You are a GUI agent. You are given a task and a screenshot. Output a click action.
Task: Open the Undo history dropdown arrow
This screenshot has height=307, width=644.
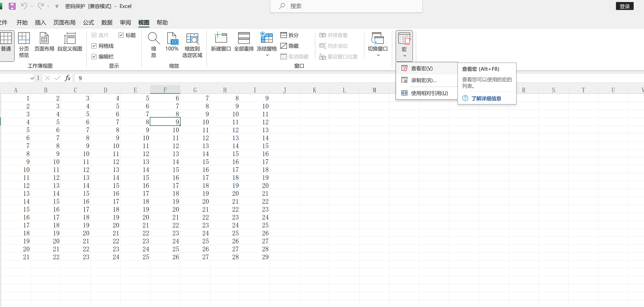(x=32, y=6)
